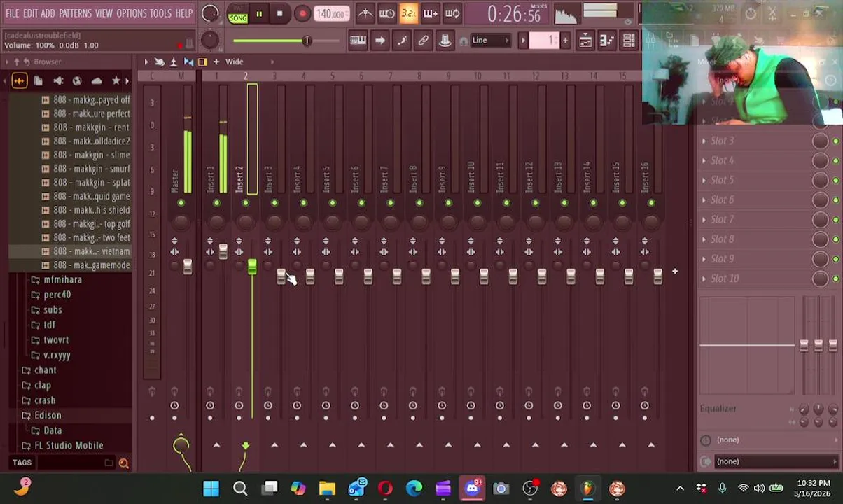Open the channel rack view icon
Image resolution: width=843 pixels, height=504 pixels.
tap(629, 41)
